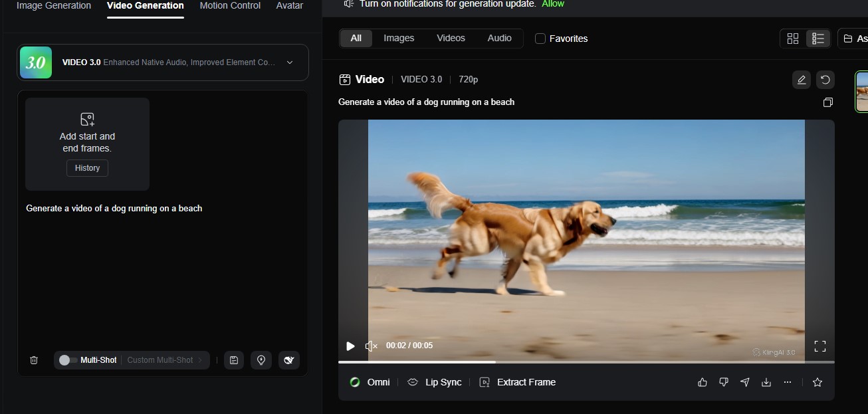Screen dimensions: 868x414
Task: Open Custom Multi-Shot options
Action: pos(165,360)
